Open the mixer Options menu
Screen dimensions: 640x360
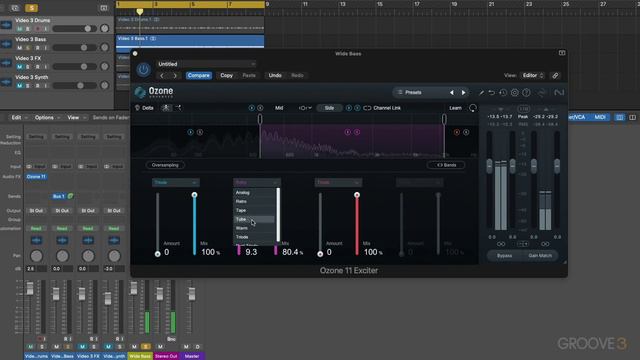(46, 118)
